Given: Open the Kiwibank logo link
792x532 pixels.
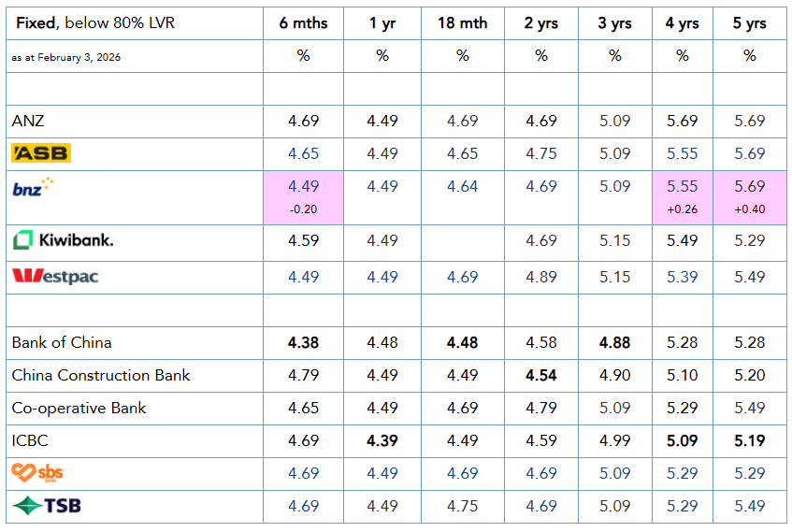Looking at the screenshot, I should pyautogui.click(x=64, y=240).
